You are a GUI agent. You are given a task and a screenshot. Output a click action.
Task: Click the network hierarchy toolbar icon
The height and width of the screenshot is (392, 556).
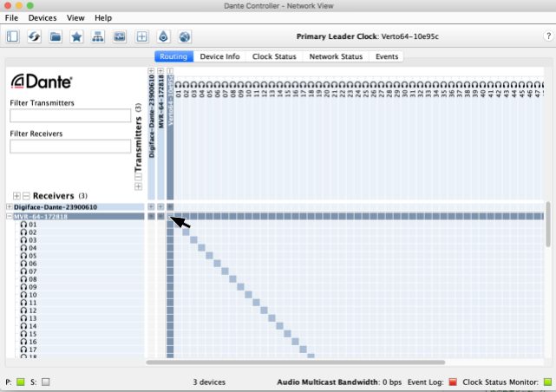click(x=98, y=36)
